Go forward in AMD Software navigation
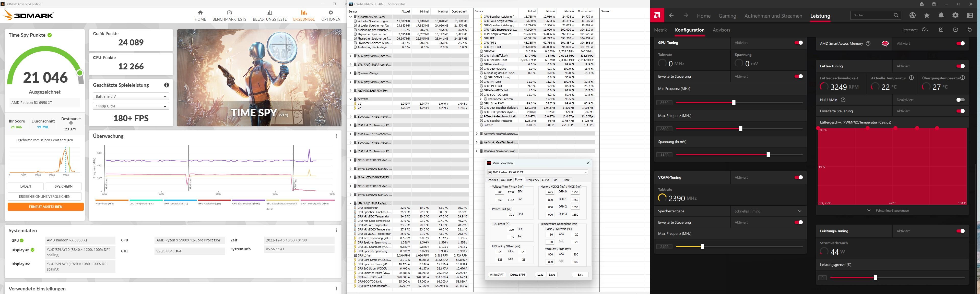980x294 pixels. [686, 16]
